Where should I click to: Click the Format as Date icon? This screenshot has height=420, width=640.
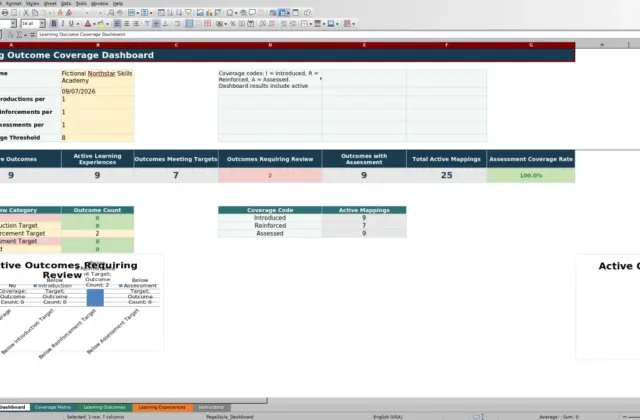pos(251,24)
